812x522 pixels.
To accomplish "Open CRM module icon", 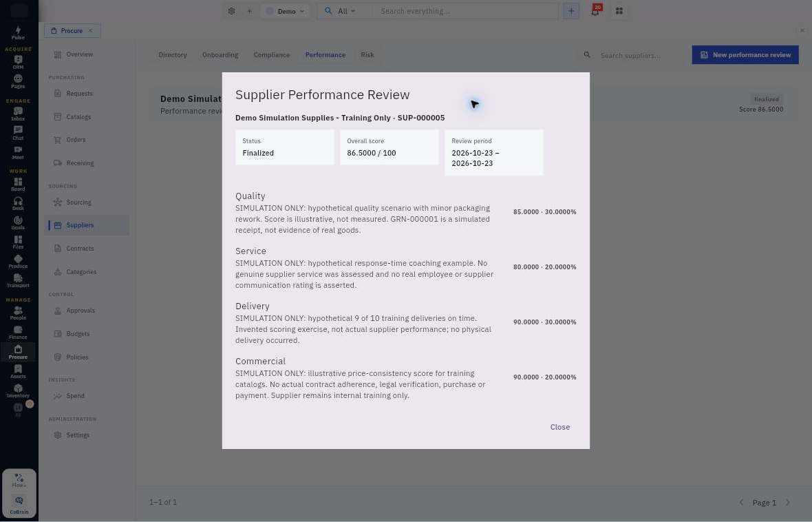I will coord(18,62).
